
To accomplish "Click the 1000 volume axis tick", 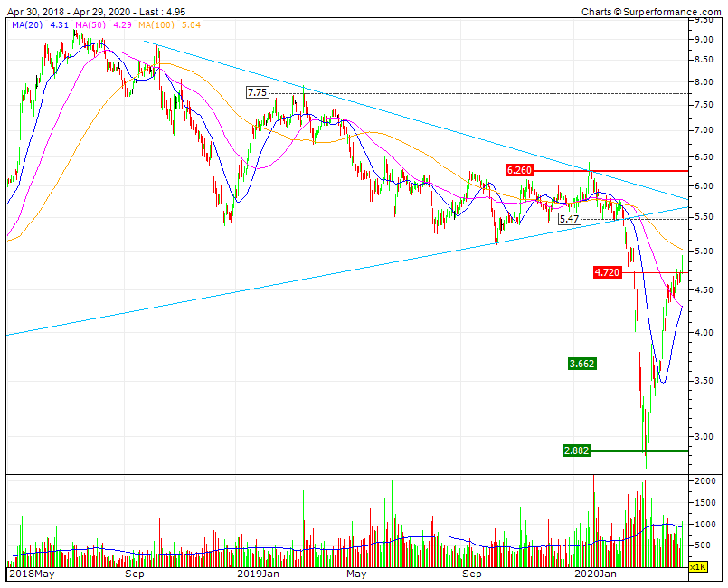I will tap(704, 524).
